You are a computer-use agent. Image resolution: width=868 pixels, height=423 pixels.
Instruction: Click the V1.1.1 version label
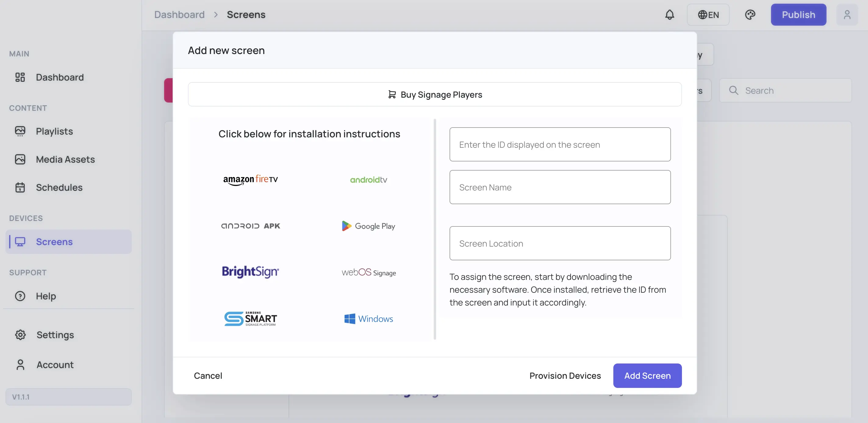point(68,397)
